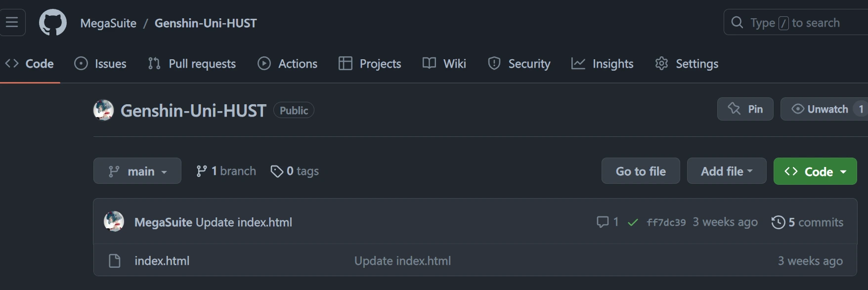The image size is (868, 290).
Task: Pin the Genshin-Uni-HUST repository
Action: click(x=745, y=109)
